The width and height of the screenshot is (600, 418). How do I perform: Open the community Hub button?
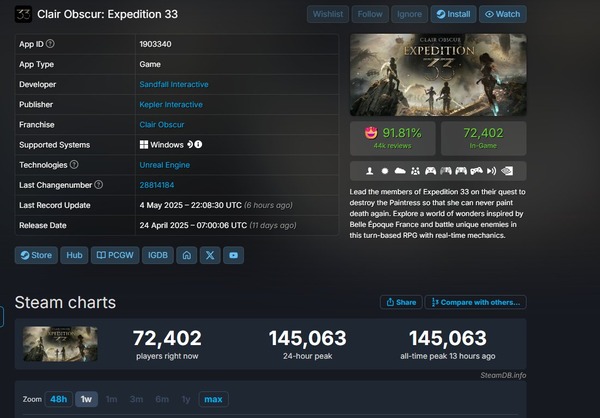(74, 255)
